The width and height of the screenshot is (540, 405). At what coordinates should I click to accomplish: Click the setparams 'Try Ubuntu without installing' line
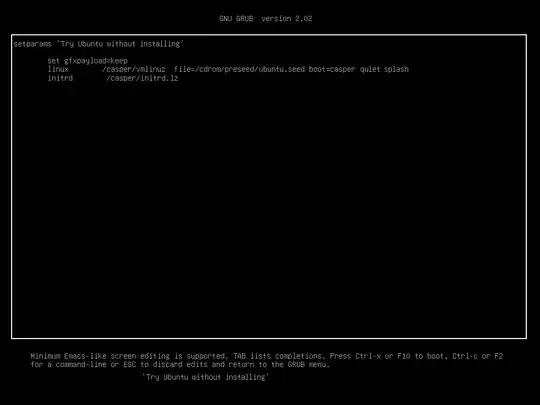pyautogui.click(x=99, y=44)
